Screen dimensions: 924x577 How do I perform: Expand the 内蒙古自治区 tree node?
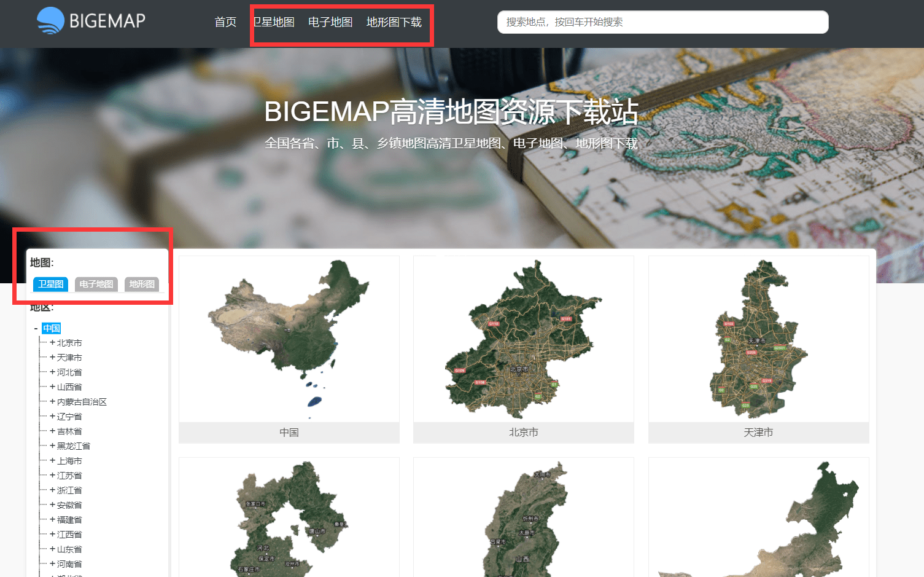pos(52,401)
